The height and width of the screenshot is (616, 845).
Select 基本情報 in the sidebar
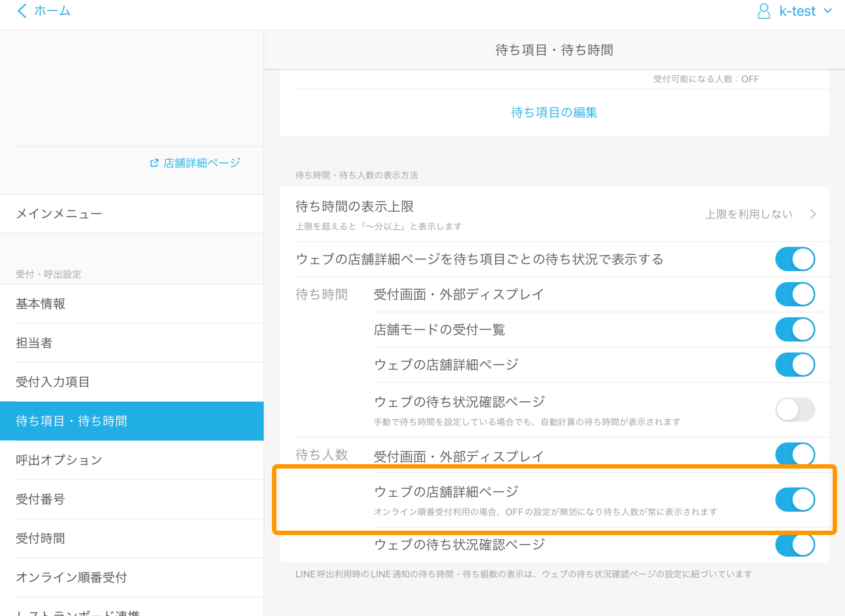coord(132,304)
